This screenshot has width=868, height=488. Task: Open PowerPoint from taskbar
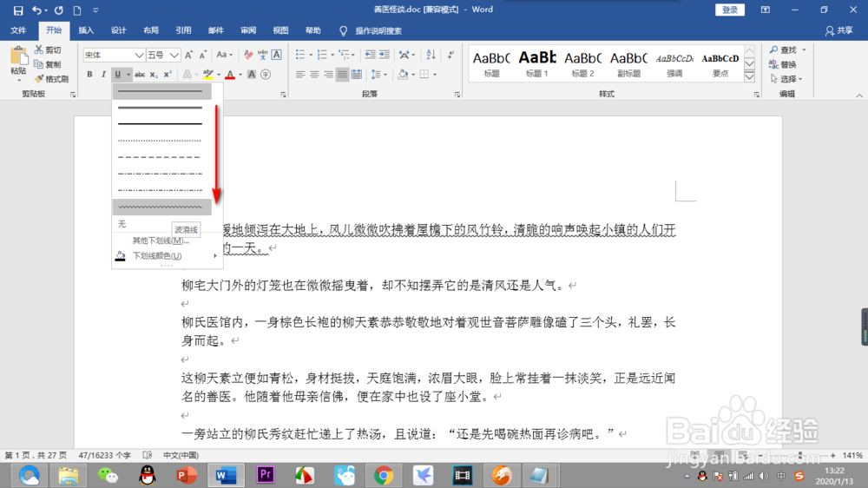[x=187, y=475]
